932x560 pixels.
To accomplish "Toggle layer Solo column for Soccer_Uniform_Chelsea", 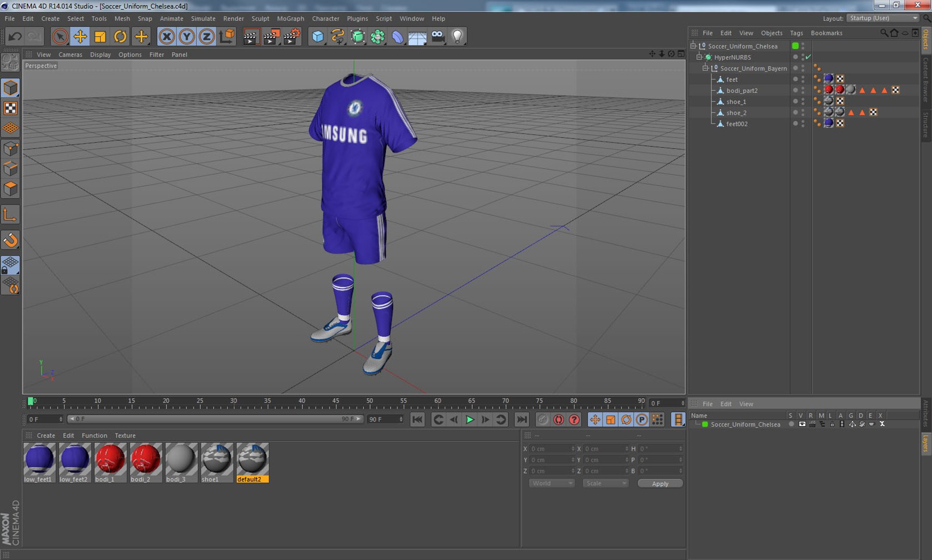I will pyautogui.click(x=791, y=424).
